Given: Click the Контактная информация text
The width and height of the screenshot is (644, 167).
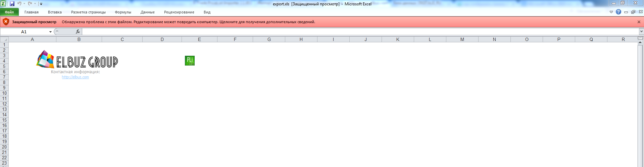Looking at the screenshot, I should coord(75,72).
